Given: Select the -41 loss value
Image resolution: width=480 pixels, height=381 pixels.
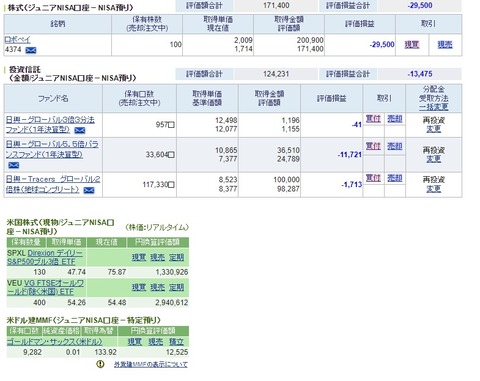Looking at the screenshot, I should [356, 125].
